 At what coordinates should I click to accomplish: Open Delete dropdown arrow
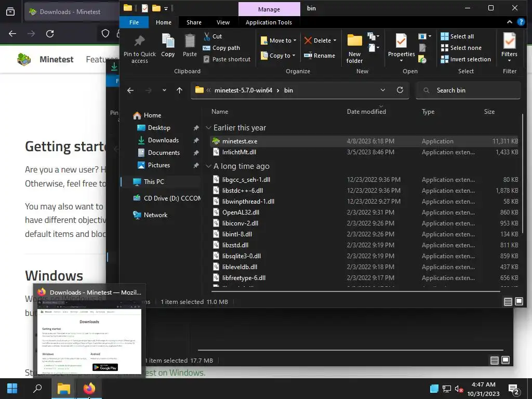pyautogui.click(x=335, y=41)
